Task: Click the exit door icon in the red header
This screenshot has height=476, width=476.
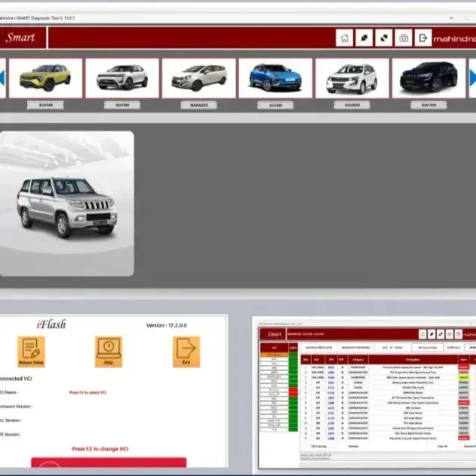Action: (423, 38)
